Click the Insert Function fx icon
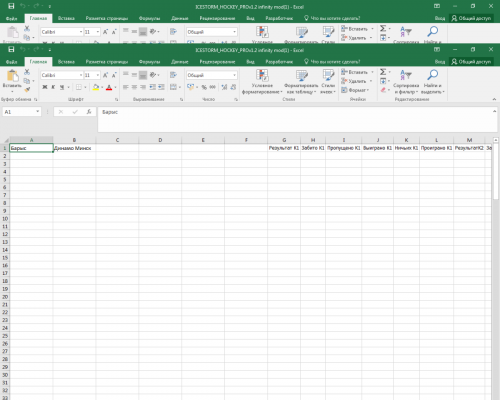This screenshot has height=400, width=500. 89,112
